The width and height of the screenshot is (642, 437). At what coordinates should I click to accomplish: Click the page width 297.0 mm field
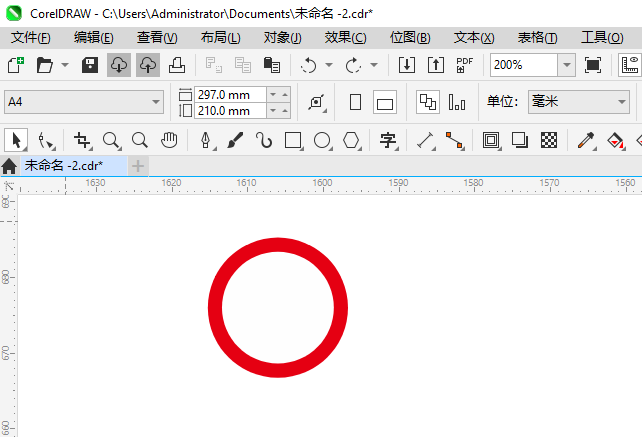231,95
